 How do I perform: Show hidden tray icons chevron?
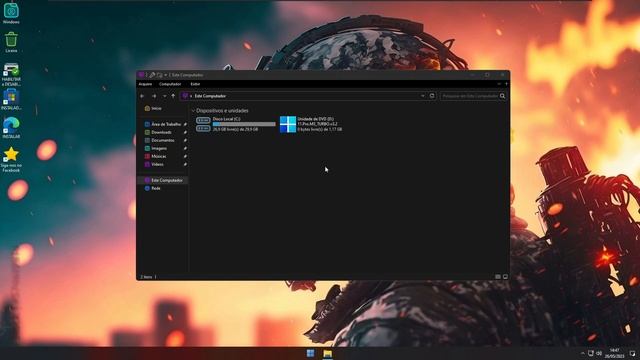click(582, 353)
